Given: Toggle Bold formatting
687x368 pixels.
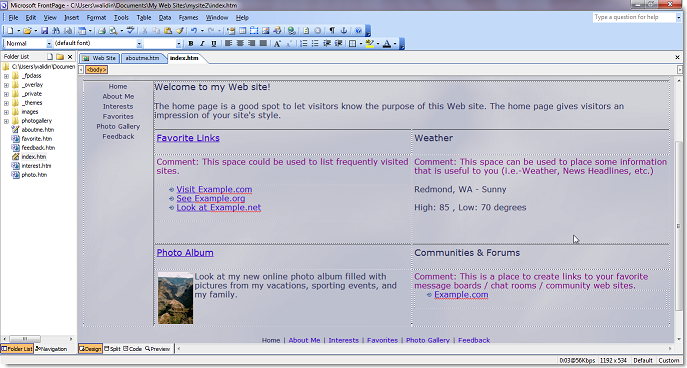Looking at the screenshot, I should pos(191,43).
